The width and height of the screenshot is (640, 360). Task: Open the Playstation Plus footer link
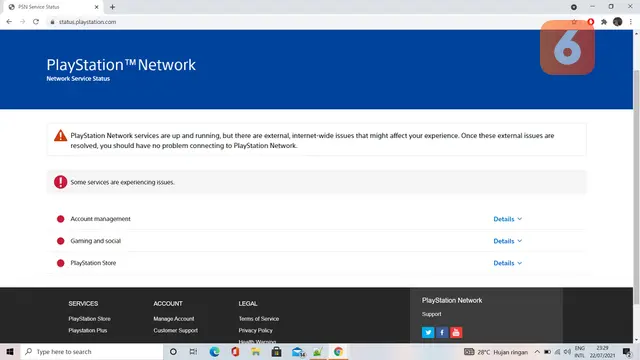click(x=88, y=331)
